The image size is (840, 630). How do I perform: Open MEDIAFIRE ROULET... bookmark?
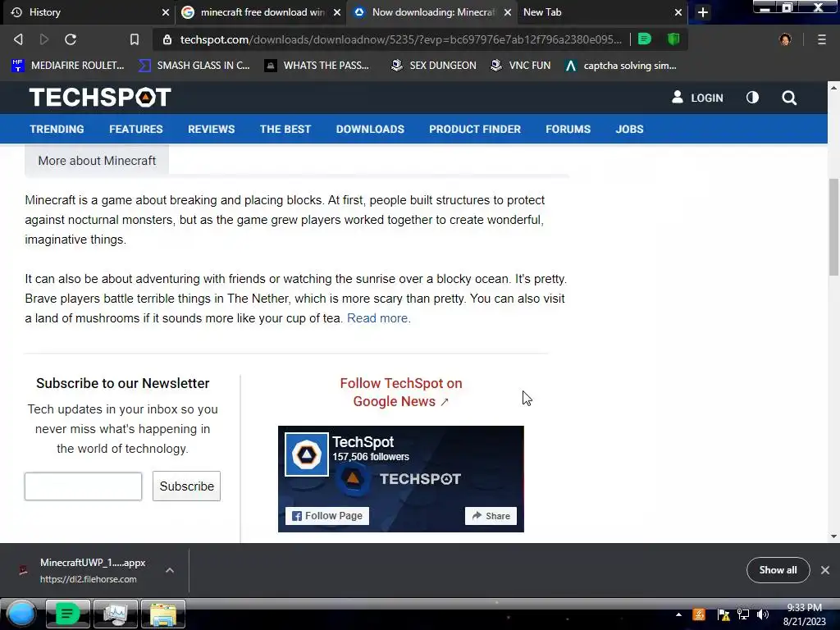pyautogui.click(x=67, y=66)
